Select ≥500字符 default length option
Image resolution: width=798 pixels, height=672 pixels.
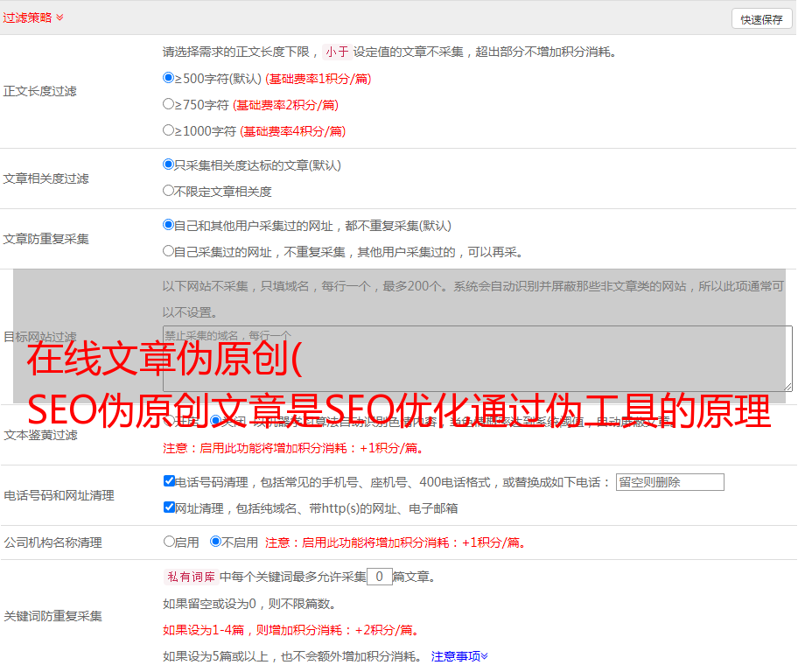(x=168, y=77)
